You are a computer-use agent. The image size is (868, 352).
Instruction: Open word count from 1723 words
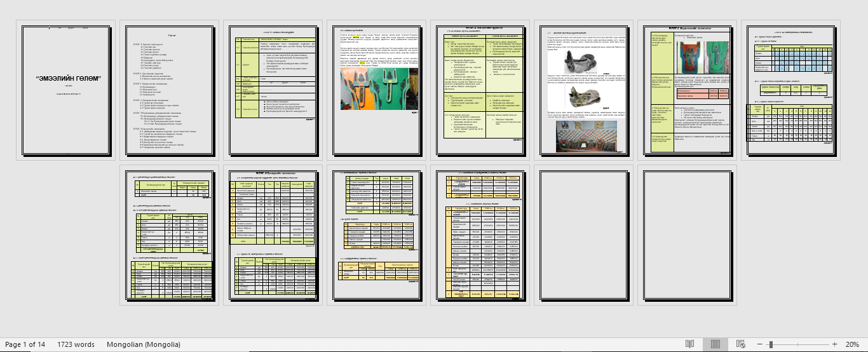(x=76, y=344)
